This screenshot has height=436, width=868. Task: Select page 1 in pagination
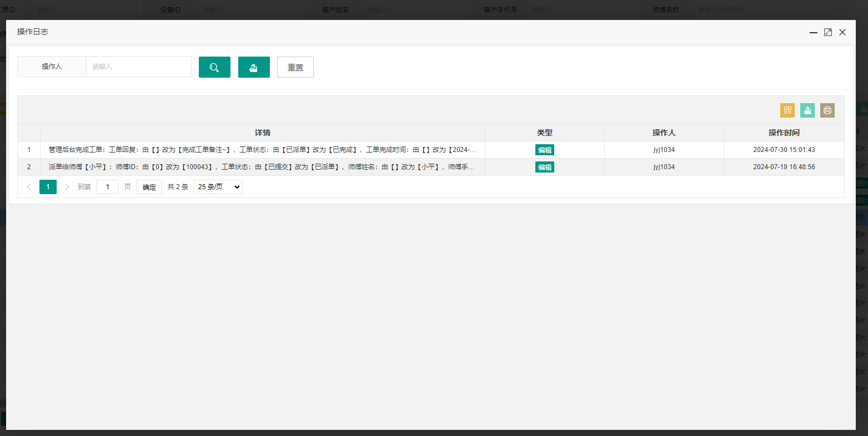point(48,187)
